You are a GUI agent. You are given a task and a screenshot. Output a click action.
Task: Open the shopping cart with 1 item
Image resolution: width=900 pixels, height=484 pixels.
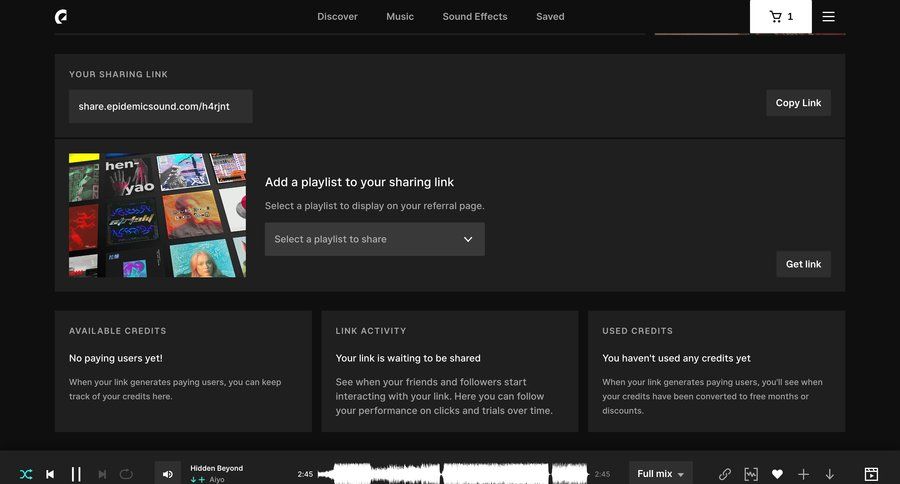[x=781, y=17]
